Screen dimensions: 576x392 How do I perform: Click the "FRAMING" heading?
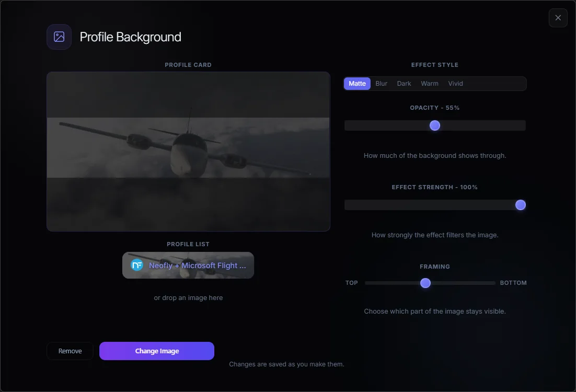pyautogui.click(x=435, y=267)
